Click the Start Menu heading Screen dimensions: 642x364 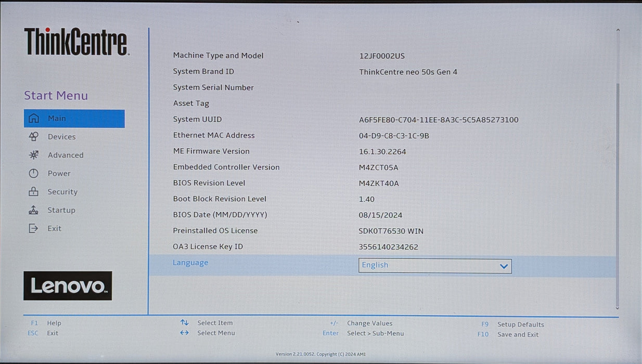(56, 96)
